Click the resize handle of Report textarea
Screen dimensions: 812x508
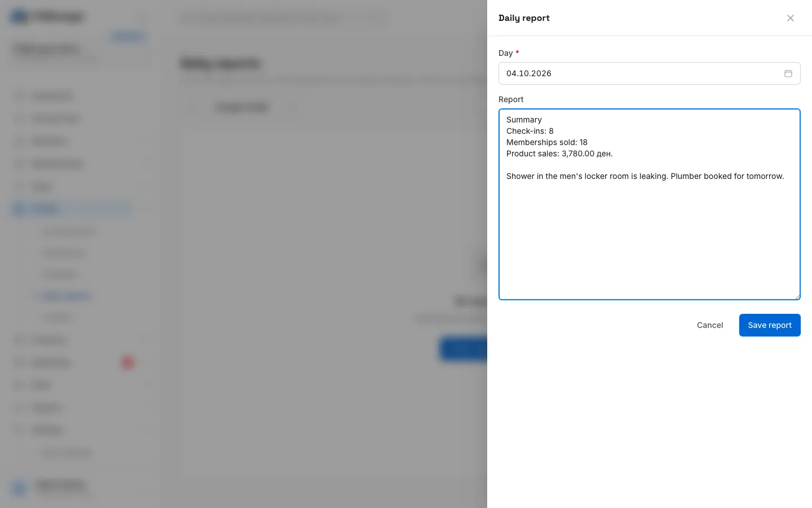(x=797, y=297)
